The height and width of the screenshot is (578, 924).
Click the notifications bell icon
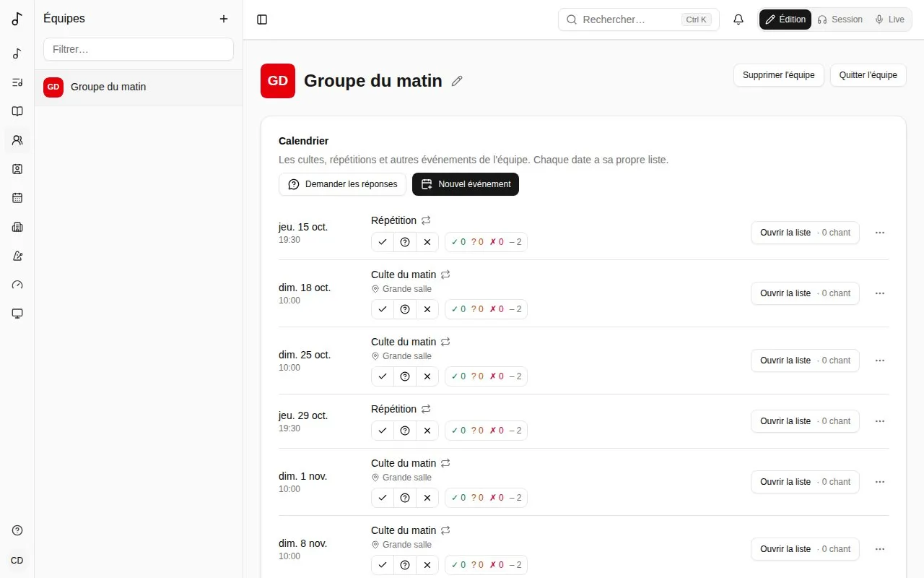click(738, 20)
